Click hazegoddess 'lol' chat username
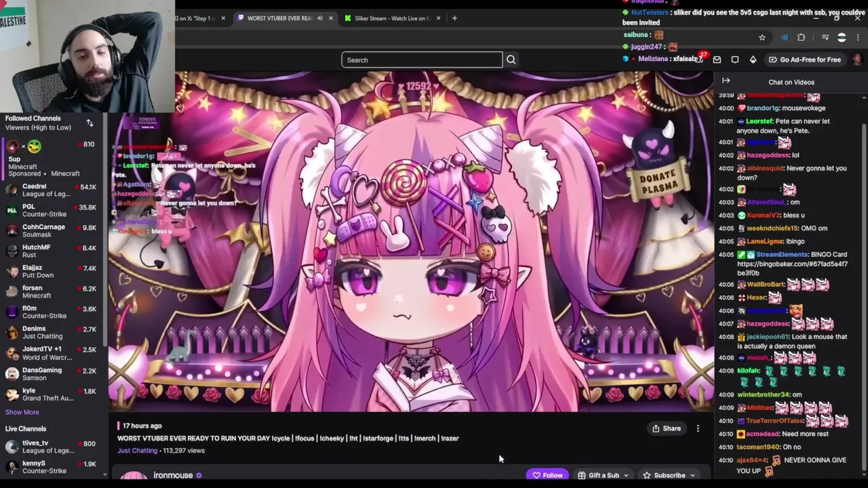 click(768, 155)
